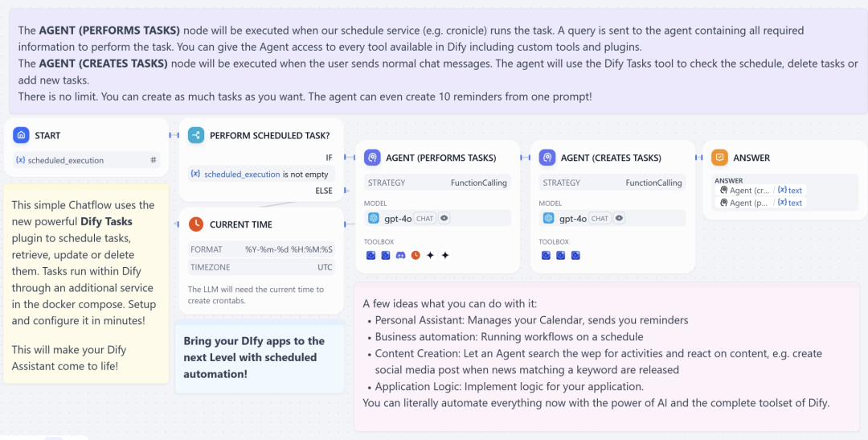Screen dimensions: 868x440
Task: Click the START node home icon
Action: point(22,135)
